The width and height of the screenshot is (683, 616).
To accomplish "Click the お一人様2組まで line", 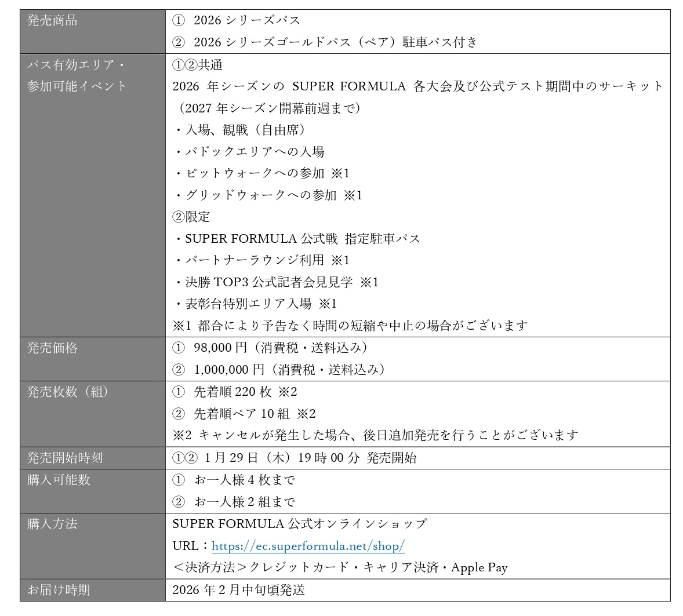I will tap(234, 502).
